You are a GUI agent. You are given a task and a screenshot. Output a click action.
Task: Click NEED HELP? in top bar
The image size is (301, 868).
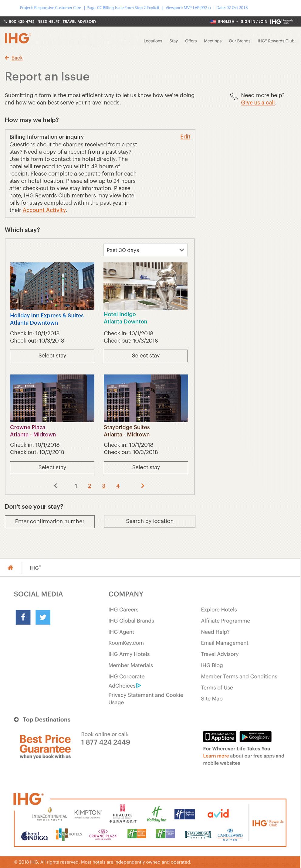click(x=49, y=22)
